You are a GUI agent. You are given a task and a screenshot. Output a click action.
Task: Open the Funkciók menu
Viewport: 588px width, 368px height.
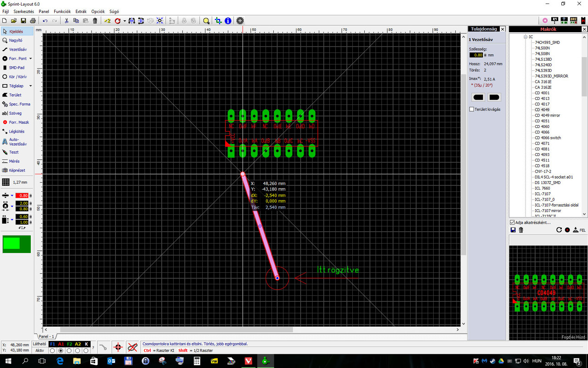point(62,11)
